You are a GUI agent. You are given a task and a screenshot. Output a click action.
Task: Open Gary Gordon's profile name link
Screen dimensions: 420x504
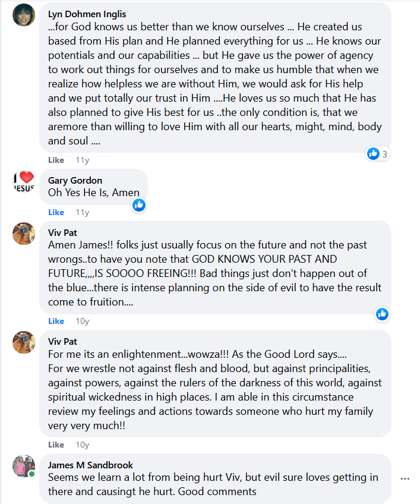[75, 181]
